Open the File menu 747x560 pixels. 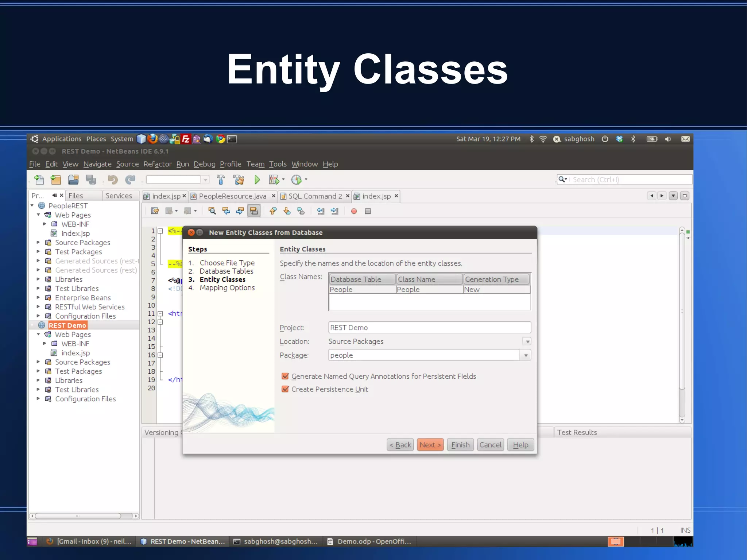[35, 164]
